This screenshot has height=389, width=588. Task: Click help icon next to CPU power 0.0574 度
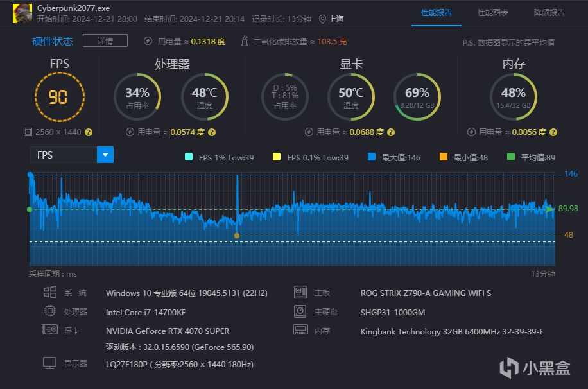[x=212, y=132]
